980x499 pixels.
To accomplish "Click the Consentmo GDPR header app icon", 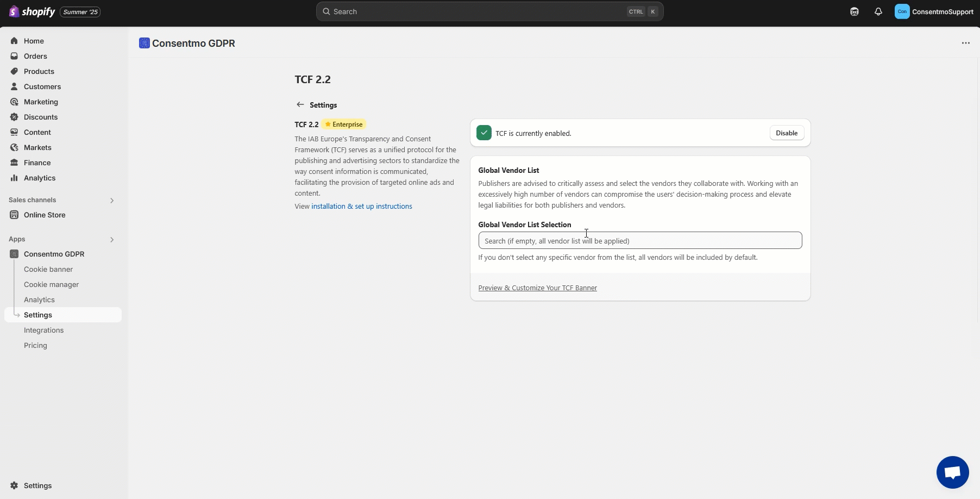I will pyautogui.click(x=144, y=43).
